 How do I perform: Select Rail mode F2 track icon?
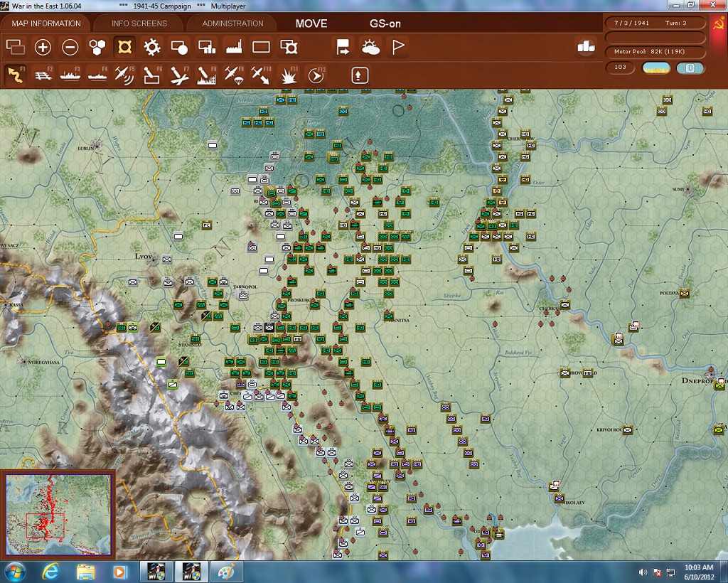(43, 75)
